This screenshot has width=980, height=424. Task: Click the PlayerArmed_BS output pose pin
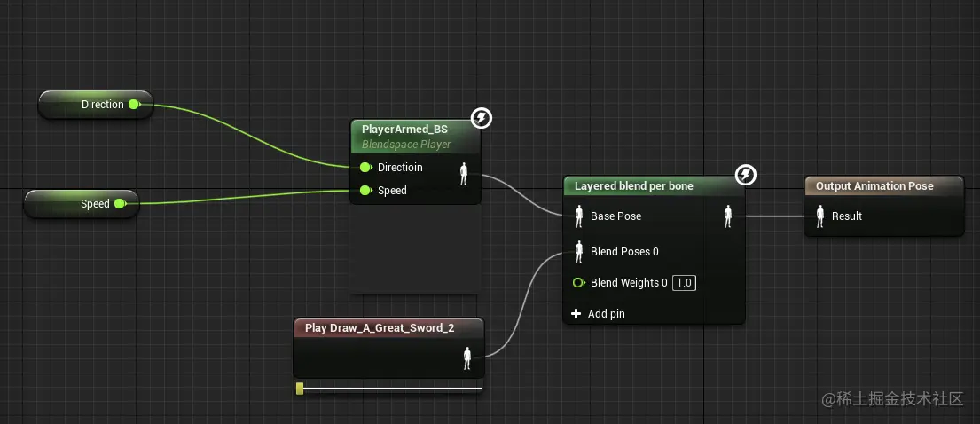pos(464,174)
